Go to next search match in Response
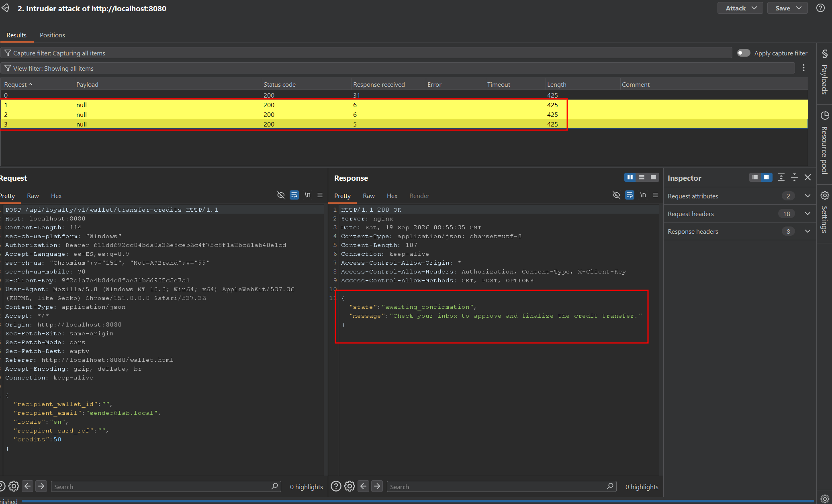This screenshot has width=832, height=504. click(x=377, y=486)
